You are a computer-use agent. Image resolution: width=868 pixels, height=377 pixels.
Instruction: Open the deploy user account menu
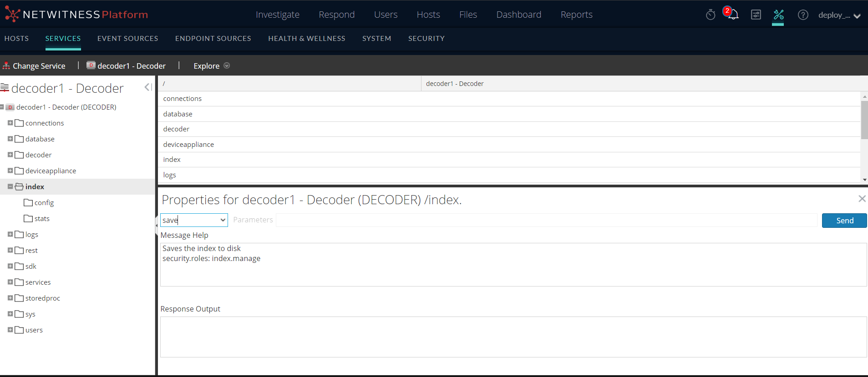tap(839, 15)
